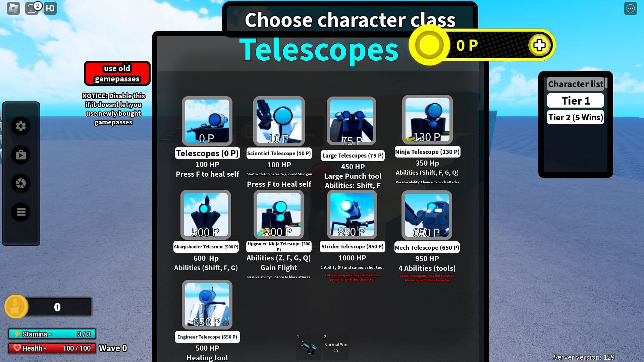This screenshot has height=362, width=644.
Task: Click the hamburger menu icon on sidebar
Action: pyautogui.click(x=21, y=212)
